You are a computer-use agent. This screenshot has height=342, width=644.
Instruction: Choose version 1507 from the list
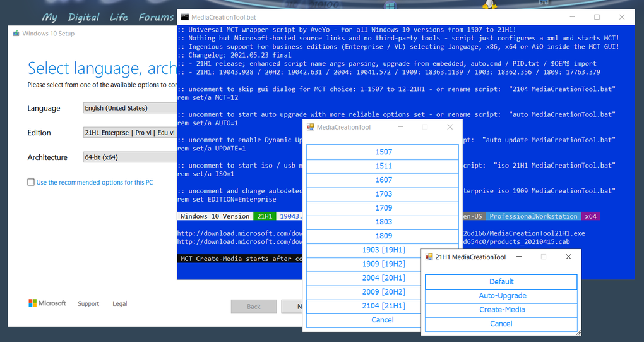383,152
